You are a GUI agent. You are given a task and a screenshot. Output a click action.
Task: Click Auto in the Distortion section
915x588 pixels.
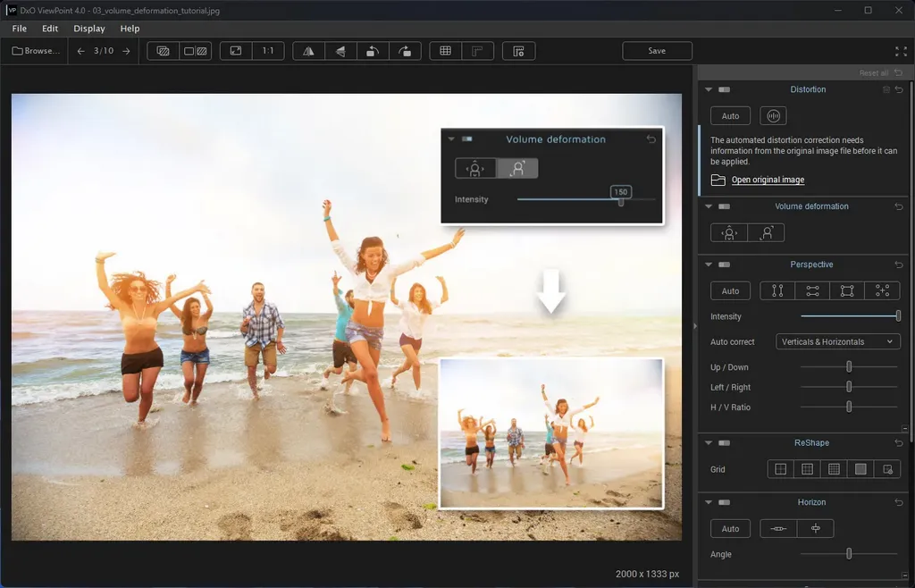pyautogui.click(x=730, y=116)
